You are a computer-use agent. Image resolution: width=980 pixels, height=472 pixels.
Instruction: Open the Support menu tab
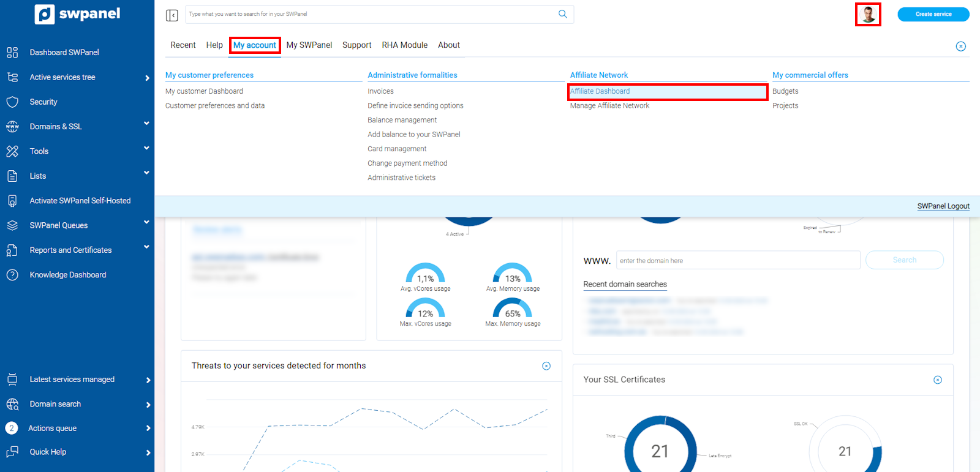(356, 45)
